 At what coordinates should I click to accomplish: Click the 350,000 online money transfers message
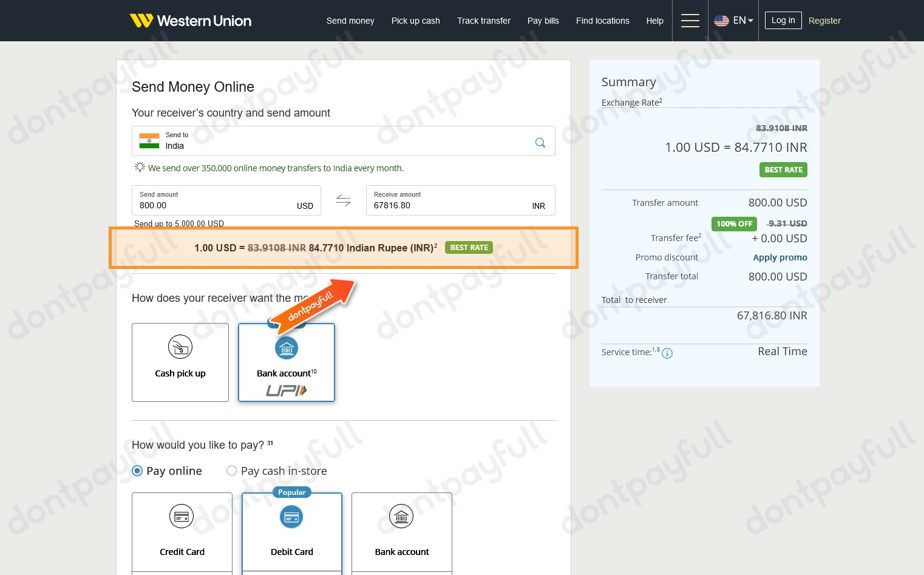click(x=276, y=168)
